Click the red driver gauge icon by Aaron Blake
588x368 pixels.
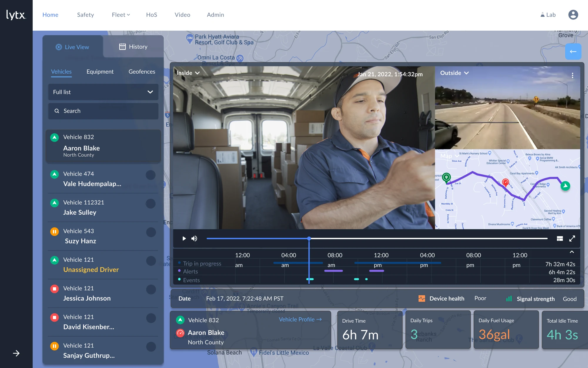tap(180, 333)
